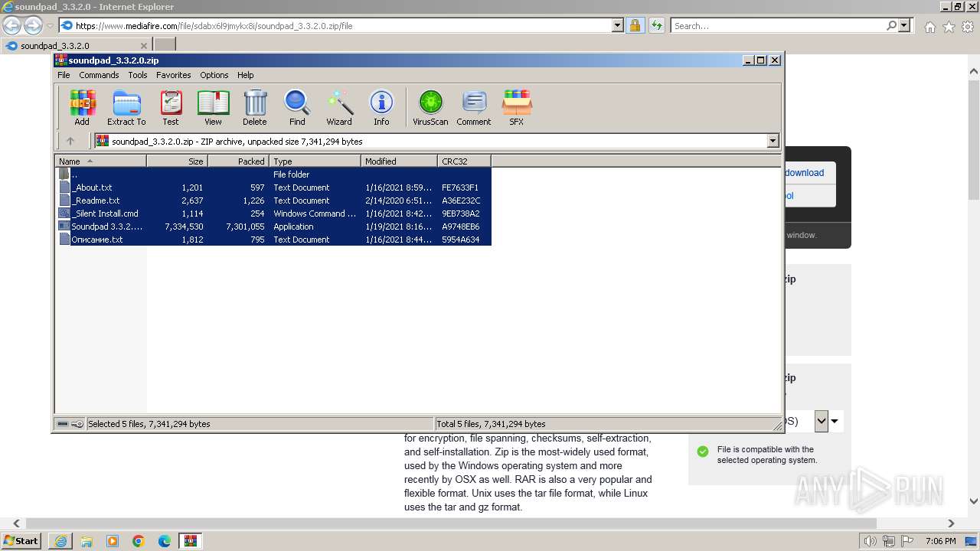Click the security lock icon

[635, 25]
